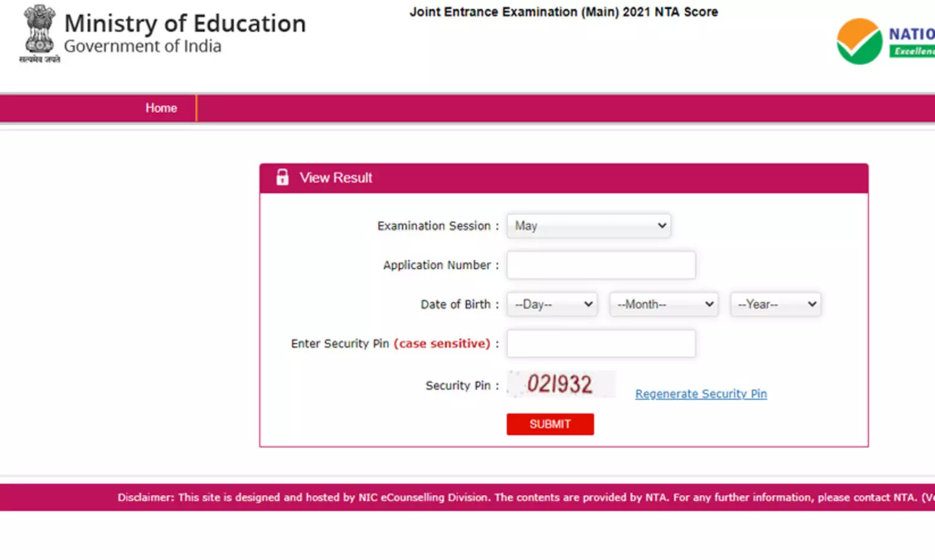Viewport: 935px width, 560px height.
Task: Click the Regenerate Security Pin link
Action: tap(701, 394)
